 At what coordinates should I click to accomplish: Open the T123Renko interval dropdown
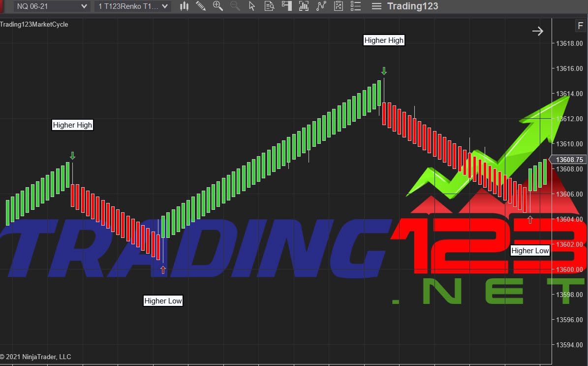133,6
